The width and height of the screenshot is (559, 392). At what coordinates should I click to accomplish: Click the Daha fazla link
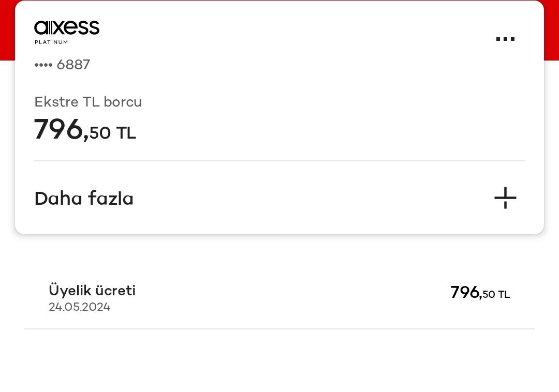tap(84, 198)
